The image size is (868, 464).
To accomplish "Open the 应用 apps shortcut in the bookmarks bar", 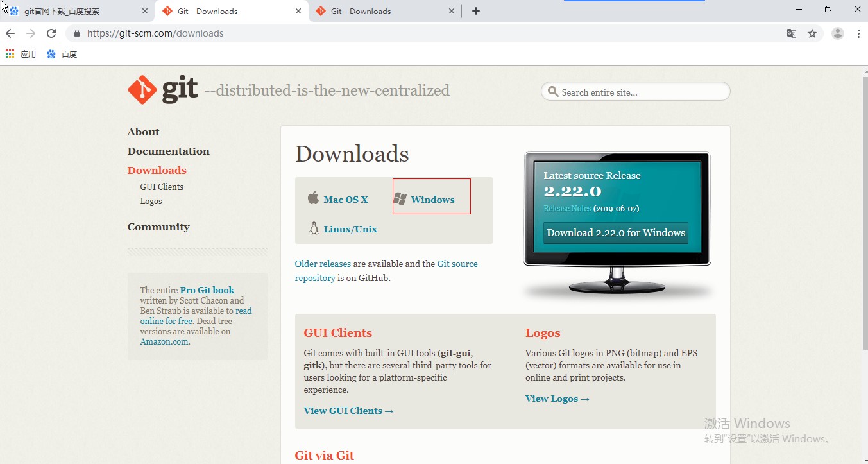I will 21,55.
